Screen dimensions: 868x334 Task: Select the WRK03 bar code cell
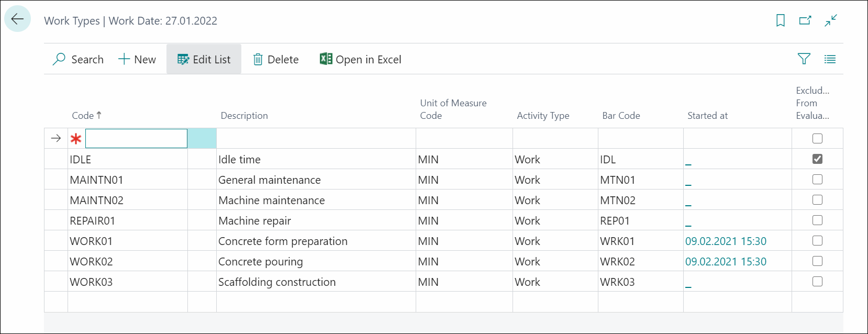[641, 282]
